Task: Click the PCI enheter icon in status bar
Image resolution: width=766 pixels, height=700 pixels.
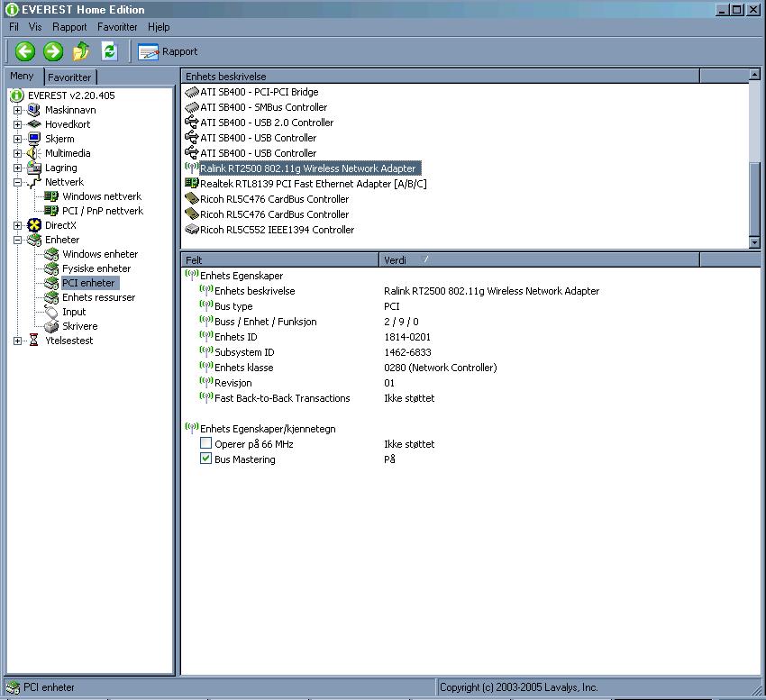Action: click(14, 687)
